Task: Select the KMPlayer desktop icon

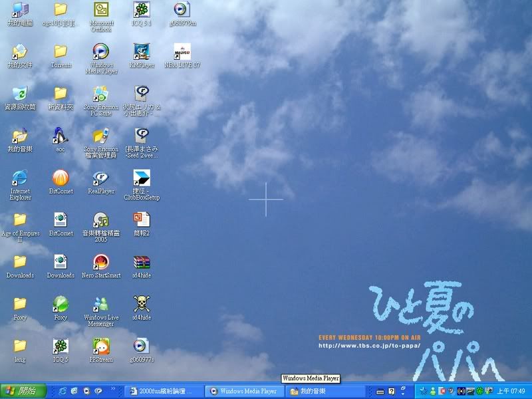Action: (141, 51)
